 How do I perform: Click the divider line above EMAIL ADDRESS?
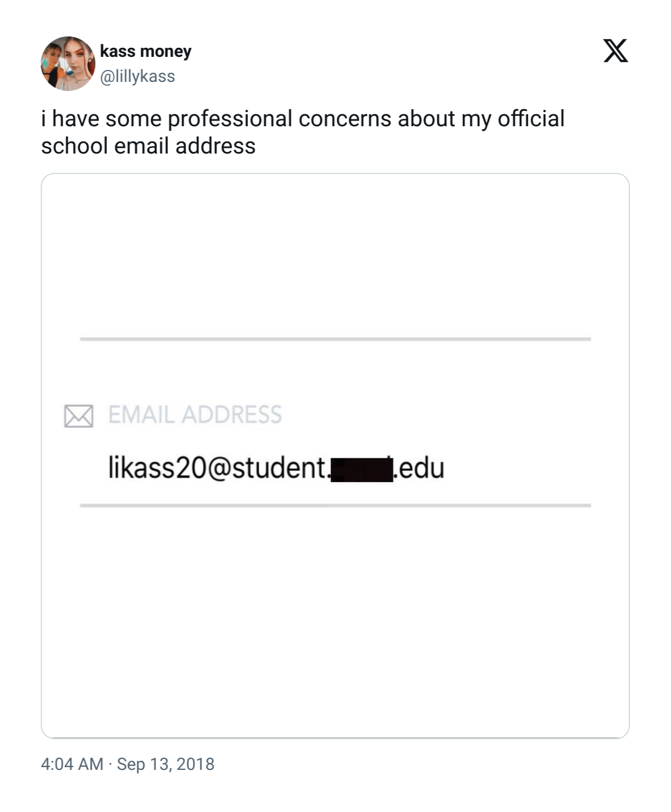(x=335, y=339)
